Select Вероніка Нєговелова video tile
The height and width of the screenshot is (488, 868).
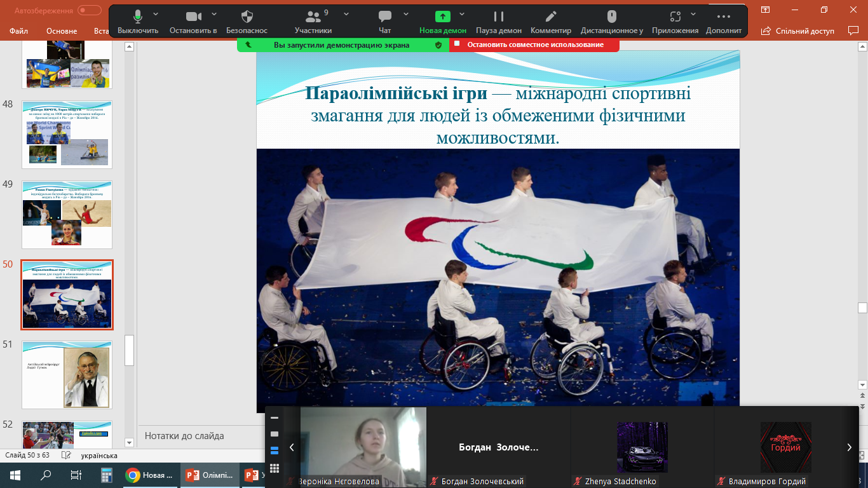click(363, 447)
